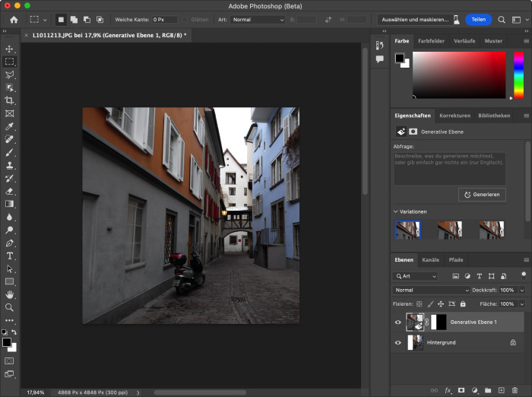Select the Zoom tool in toolbar
Viewport: 532px width, 397px height.
coord(9,308)
